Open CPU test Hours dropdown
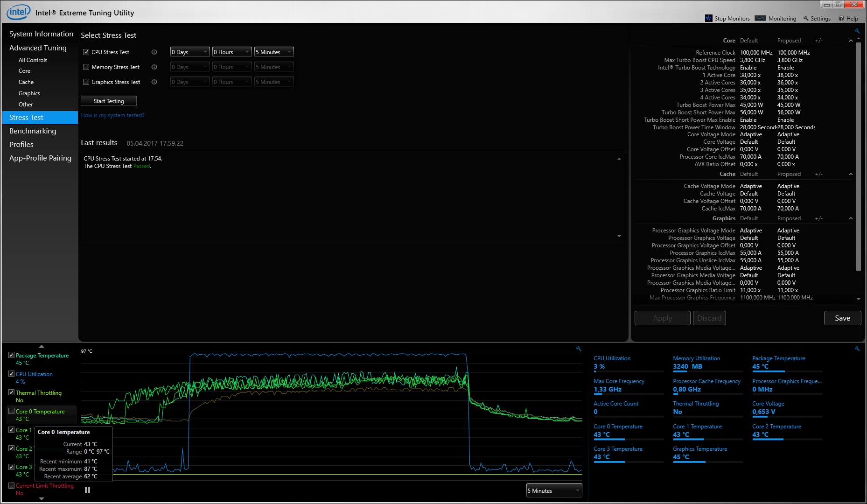The width and height of the screenshot is (867, 504). [232, 52]
